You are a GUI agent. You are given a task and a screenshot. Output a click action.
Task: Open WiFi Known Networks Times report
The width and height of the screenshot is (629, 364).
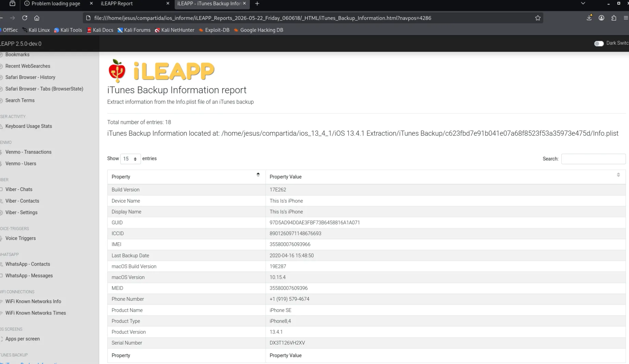click(x=36, y=313)
